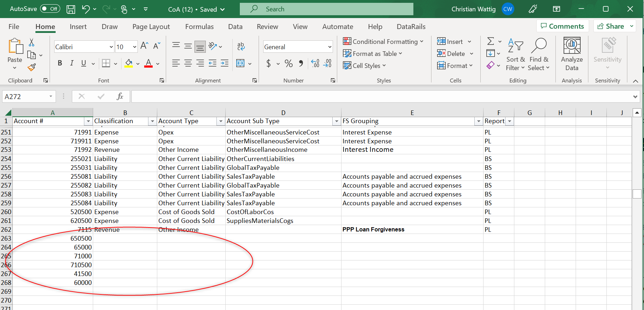This screenshot has height=310, width=644.
Task: Click the Clear eraser icon
Action: click(491, 65)
